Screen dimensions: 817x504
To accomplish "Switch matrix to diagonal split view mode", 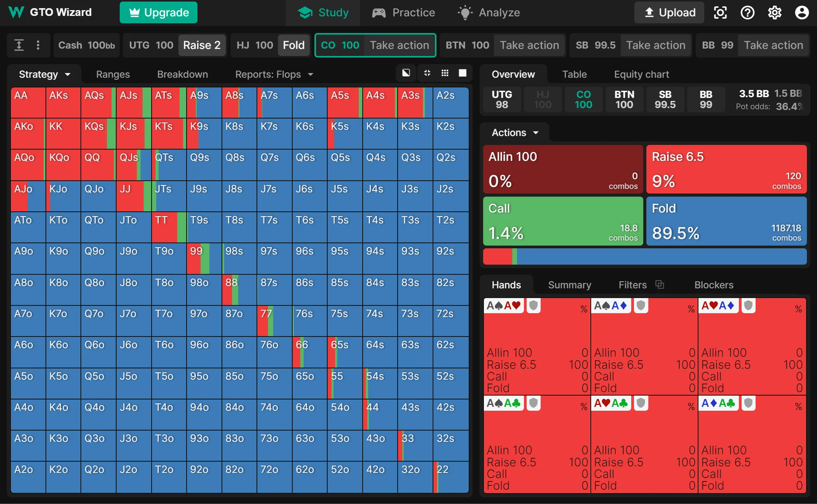I will (x=406, y=73).
